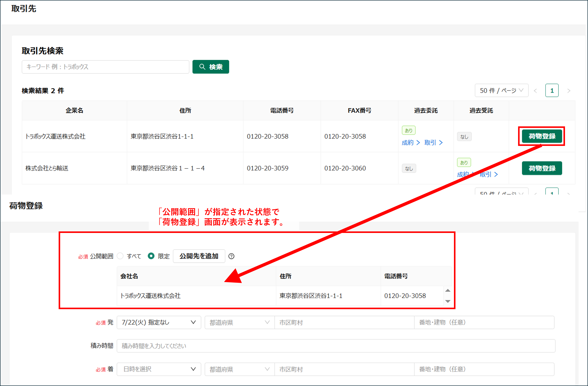Viewport: 588px width, 386px height.
Task: Click the 検索 search button
Action: 211,67
